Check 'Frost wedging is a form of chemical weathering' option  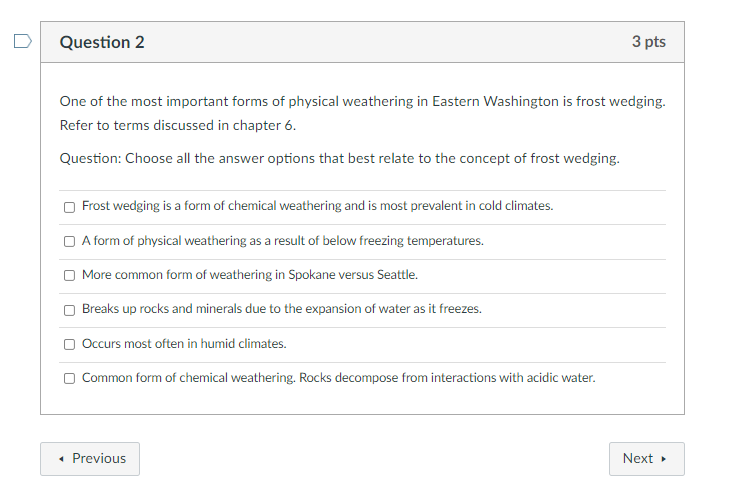coord(69,207)
